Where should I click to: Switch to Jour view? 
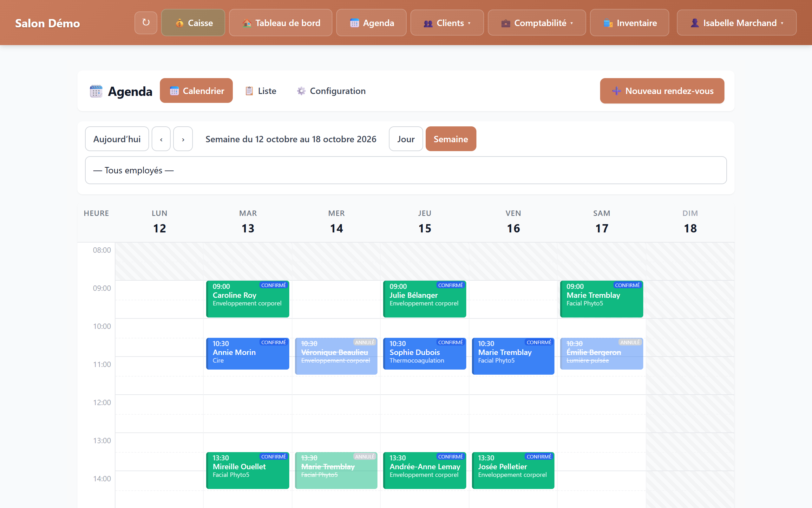[406, 139]
